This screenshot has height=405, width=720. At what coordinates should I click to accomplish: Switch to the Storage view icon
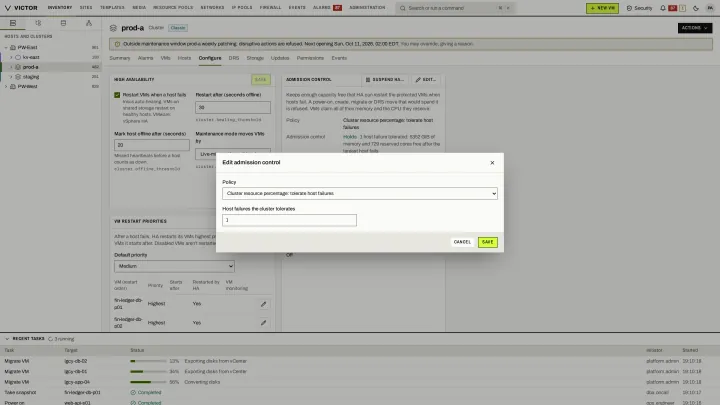tap(63, 23)
